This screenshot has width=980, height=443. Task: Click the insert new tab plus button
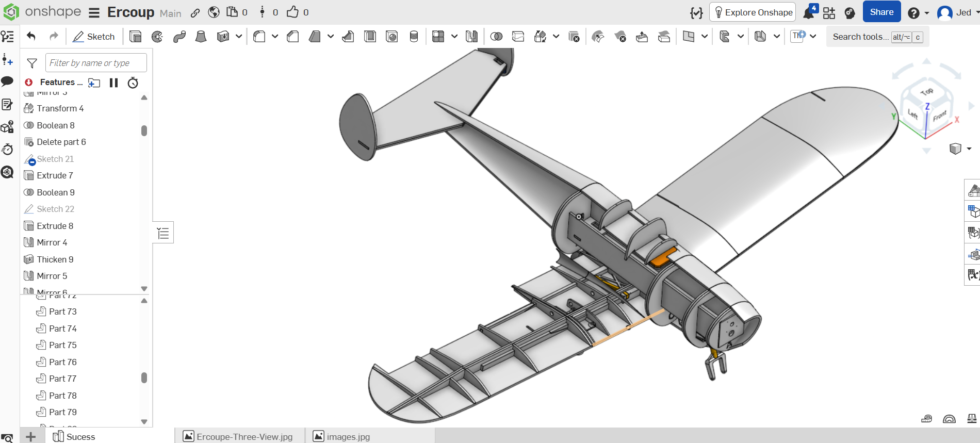31,436
